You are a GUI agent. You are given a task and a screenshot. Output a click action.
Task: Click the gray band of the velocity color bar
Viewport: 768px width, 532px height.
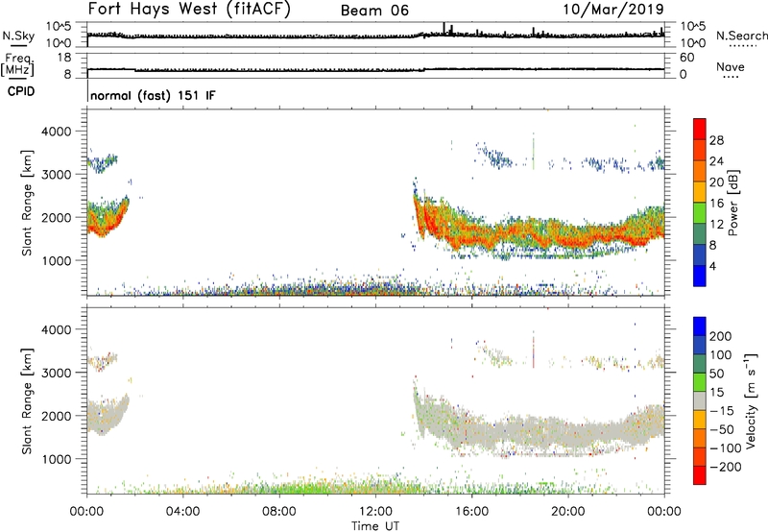click(700, 400)
